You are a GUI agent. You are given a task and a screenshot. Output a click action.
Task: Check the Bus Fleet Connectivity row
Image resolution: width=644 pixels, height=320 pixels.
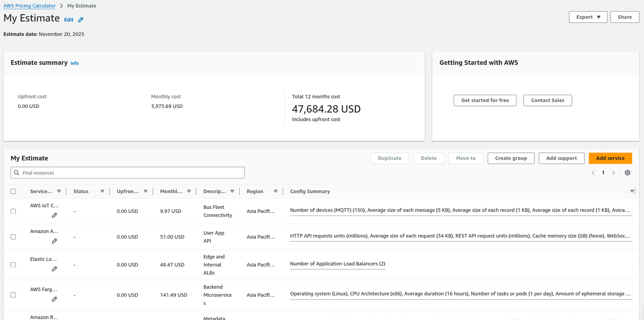point(13,211)
